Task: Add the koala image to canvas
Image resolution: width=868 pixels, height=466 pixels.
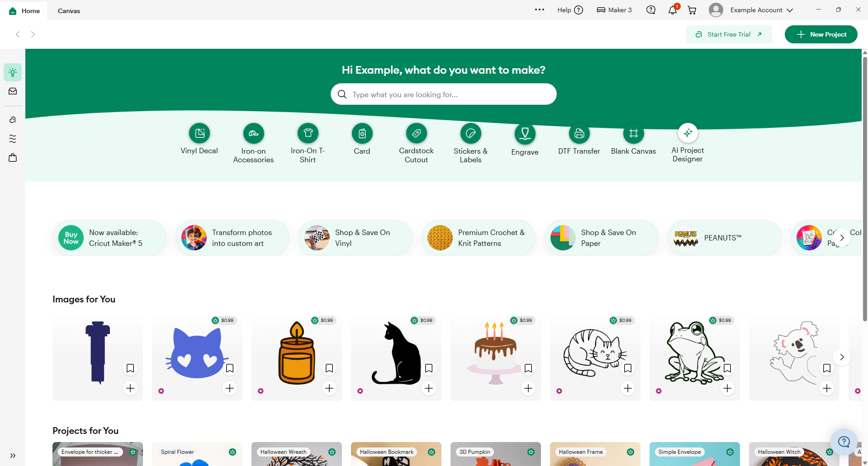Action: pos(827,388)
